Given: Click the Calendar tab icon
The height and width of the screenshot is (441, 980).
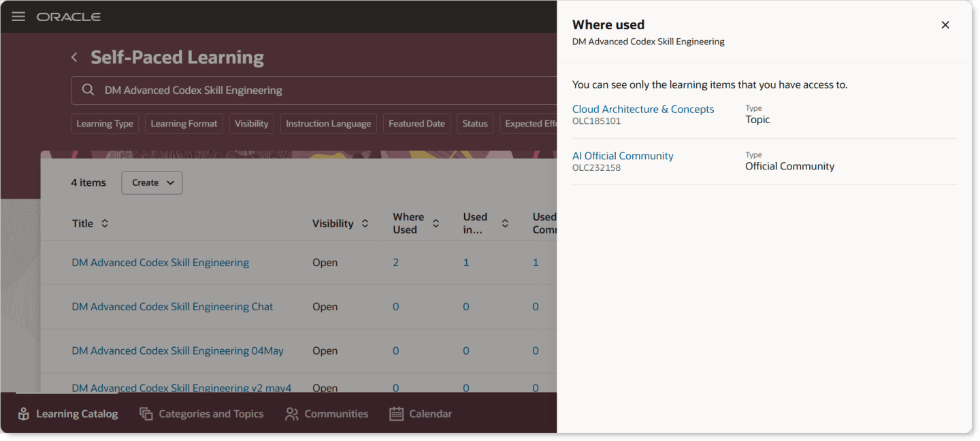Looking at the screenshot, I should tap(397, 414).
